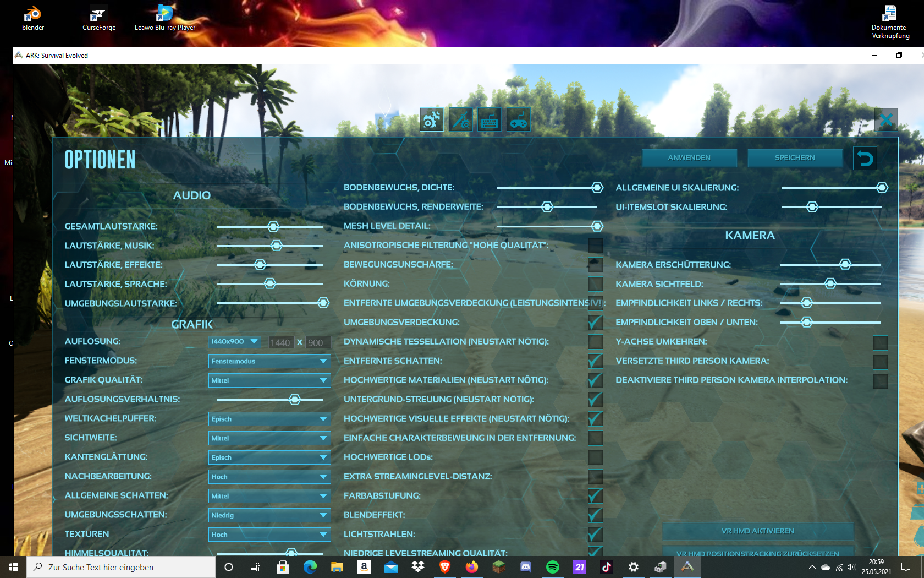Image resolution: width=924 pixels, height=578 pixels.
Task: Open Mail app from taskbar
Action: [x=391, y=567]
